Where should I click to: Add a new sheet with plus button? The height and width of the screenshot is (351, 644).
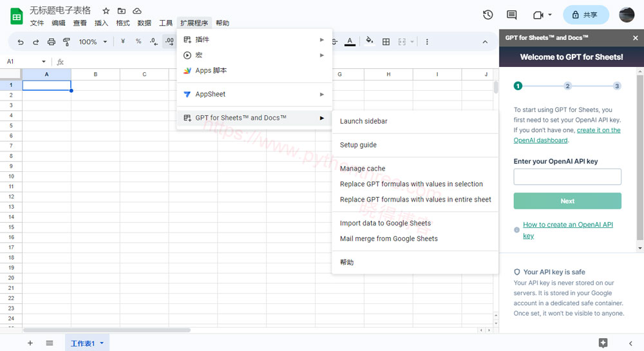[30, 343]
